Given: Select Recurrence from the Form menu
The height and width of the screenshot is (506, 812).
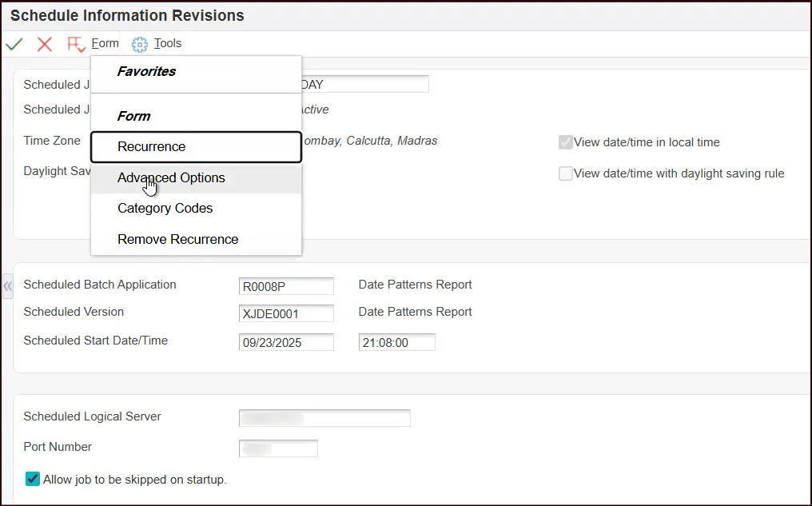Looking at the screenshot, I should pos(197,146).
